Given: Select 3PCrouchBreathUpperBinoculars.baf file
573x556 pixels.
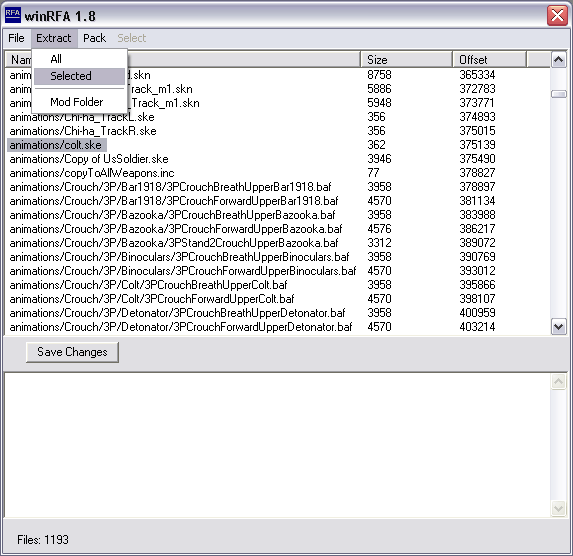Looking at the screenshot, I should [179, 257].
